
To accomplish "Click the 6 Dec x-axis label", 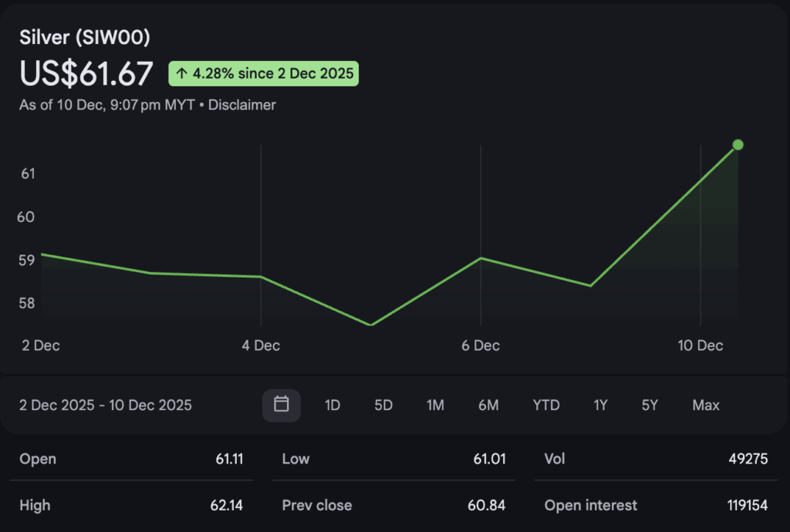I will click(x=481, y=345).
